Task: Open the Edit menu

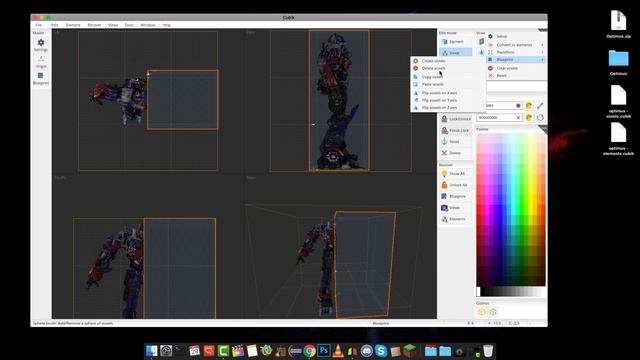Action: point(54,25)
